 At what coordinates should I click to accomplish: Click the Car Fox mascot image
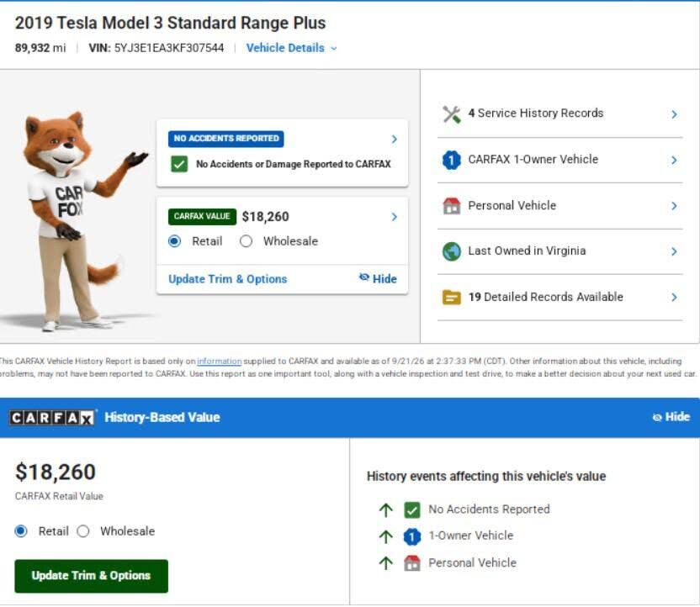76,219
